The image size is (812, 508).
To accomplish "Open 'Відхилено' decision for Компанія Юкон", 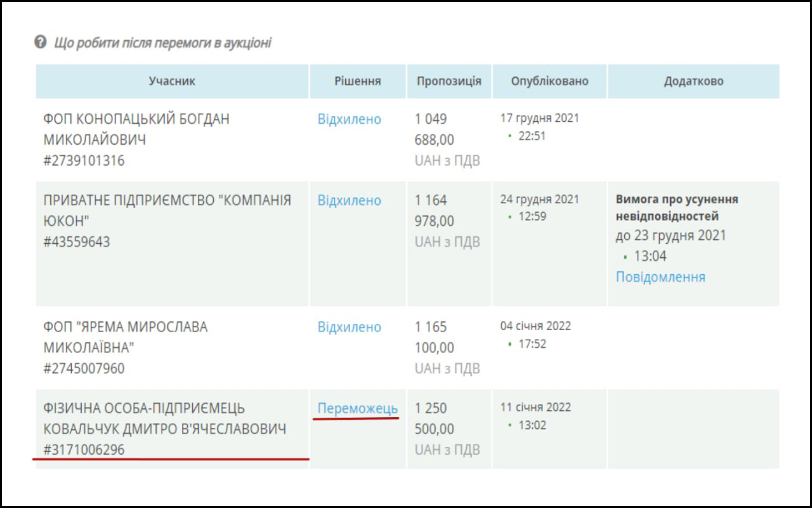I will coord(349,201).
